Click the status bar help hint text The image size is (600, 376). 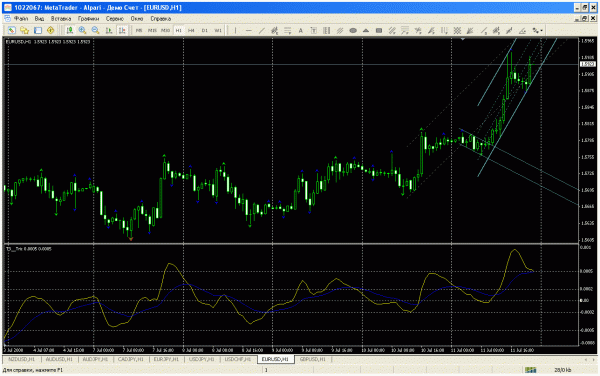pyautogui.click(x=33, y=370)
